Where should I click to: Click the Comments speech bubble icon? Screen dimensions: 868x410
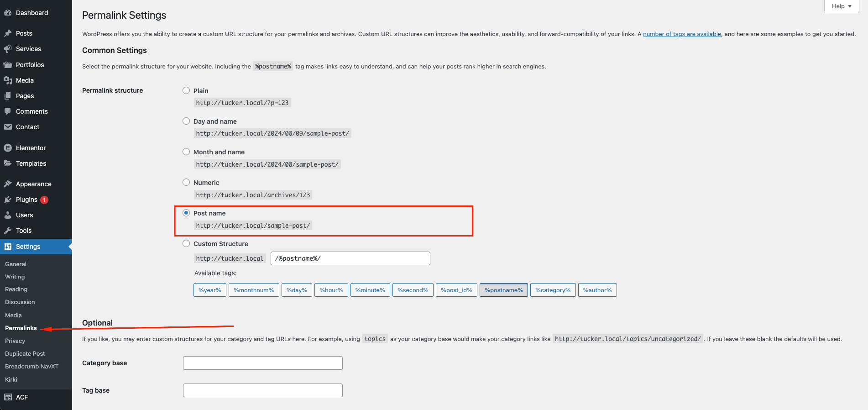(8, 111)
